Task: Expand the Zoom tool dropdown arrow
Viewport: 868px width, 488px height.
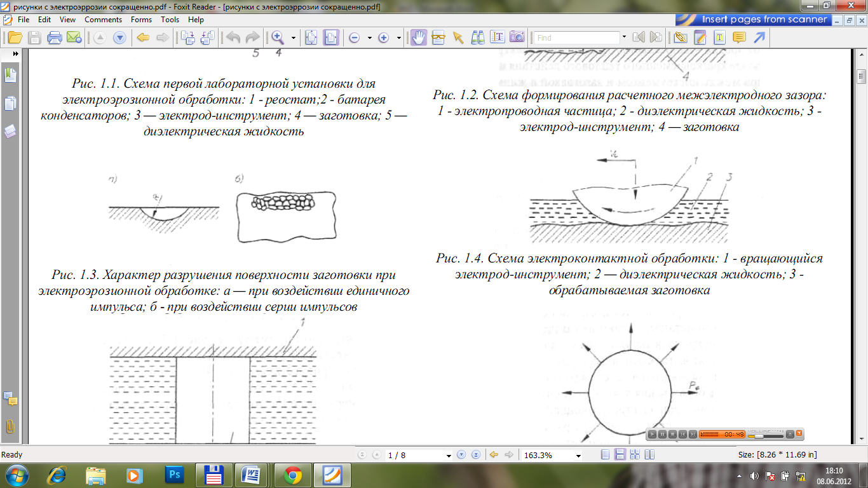Action: [294, 37]
